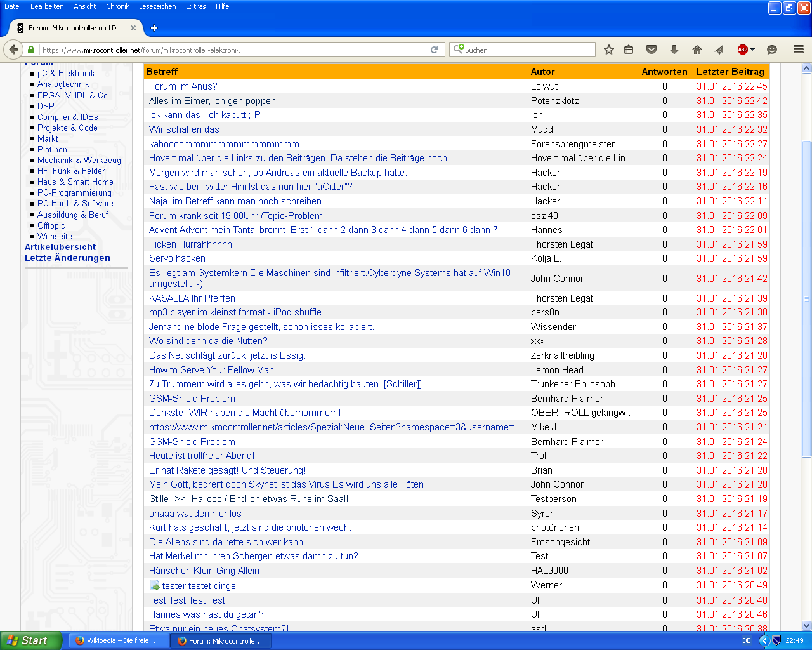Viewport: 812px width, 650px height.
Task: Open the Extras menu
Action: point(196,6)
